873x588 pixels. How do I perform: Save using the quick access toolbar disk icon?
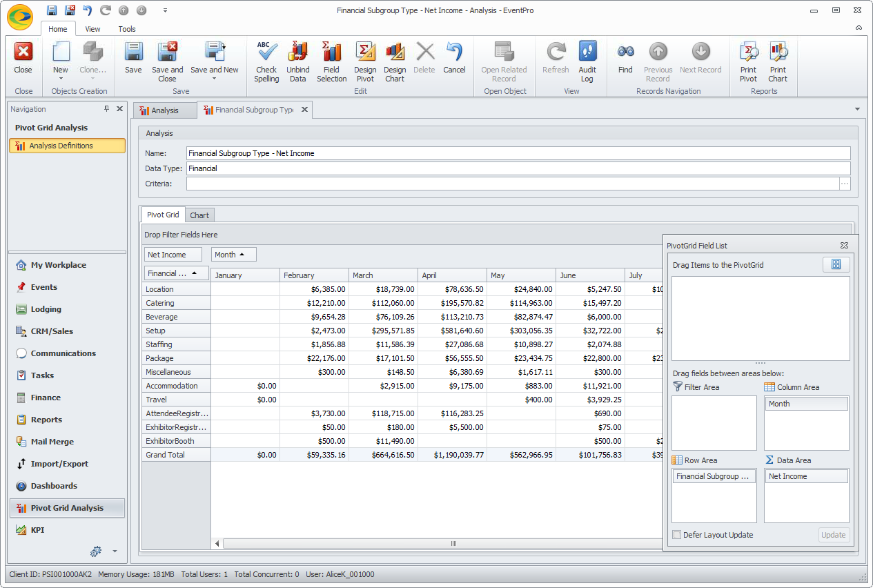coord(52,10)
